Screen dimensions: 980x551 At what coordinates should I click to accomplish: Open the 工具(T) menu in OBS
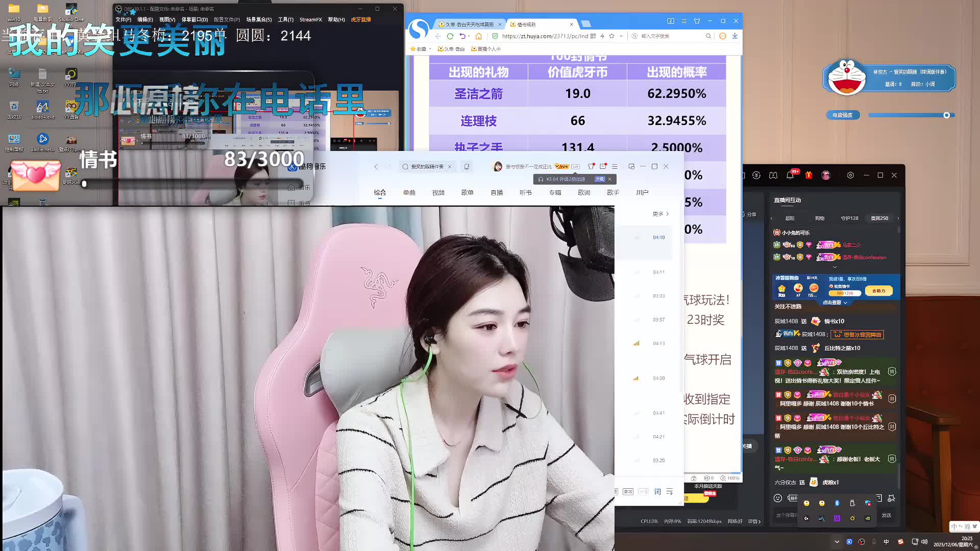coord(285,20)
